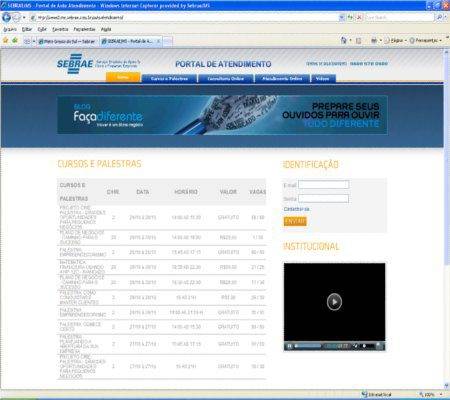
Task: Go back with the browser Back arrow
Action: coord(6,17)
